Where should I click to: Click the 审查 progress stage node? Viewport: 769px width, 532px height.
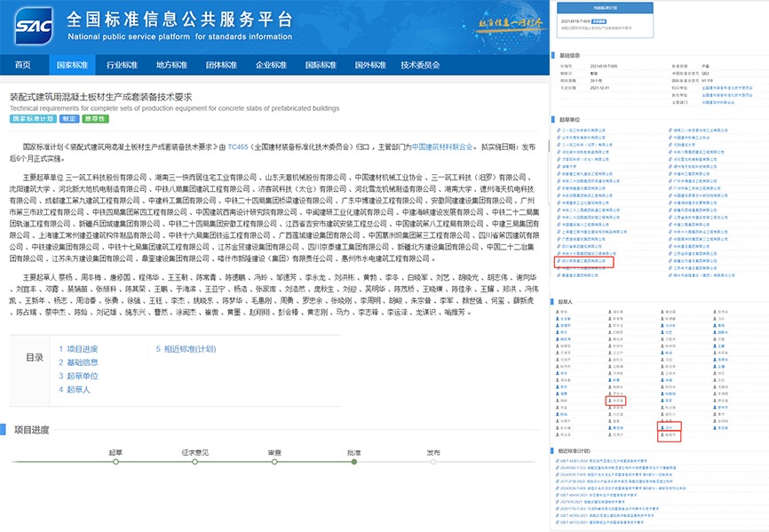tap(274, 461)
